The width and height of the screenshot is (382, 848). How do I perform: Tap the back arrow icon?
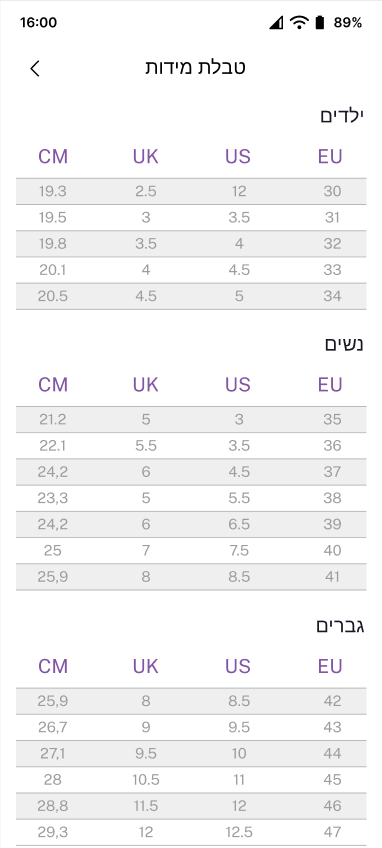click(x=35, y=69)
